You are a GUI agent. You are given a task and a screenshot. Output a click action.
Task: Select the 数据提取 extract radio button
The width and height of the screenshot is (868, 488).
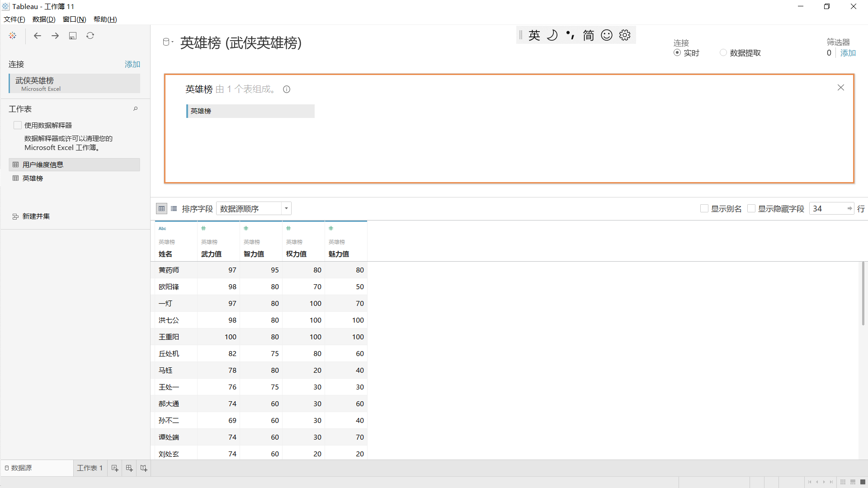coord(723,53)
